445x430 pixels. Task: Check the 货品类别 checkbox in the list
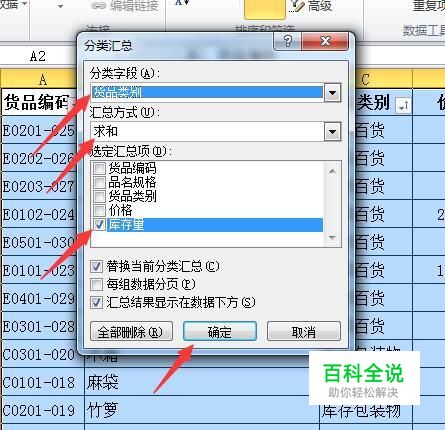(99, 196)
